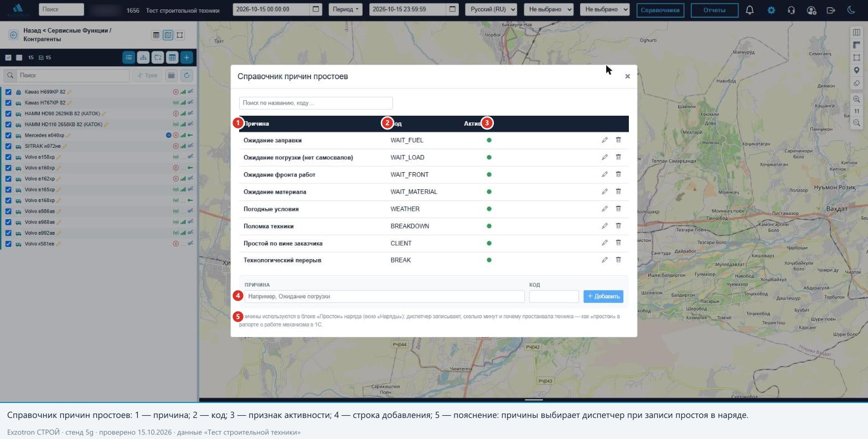This screenshot has width=868, height=439.
Task: Open the first Не выбрано dropdown
Action: point(549,9)
